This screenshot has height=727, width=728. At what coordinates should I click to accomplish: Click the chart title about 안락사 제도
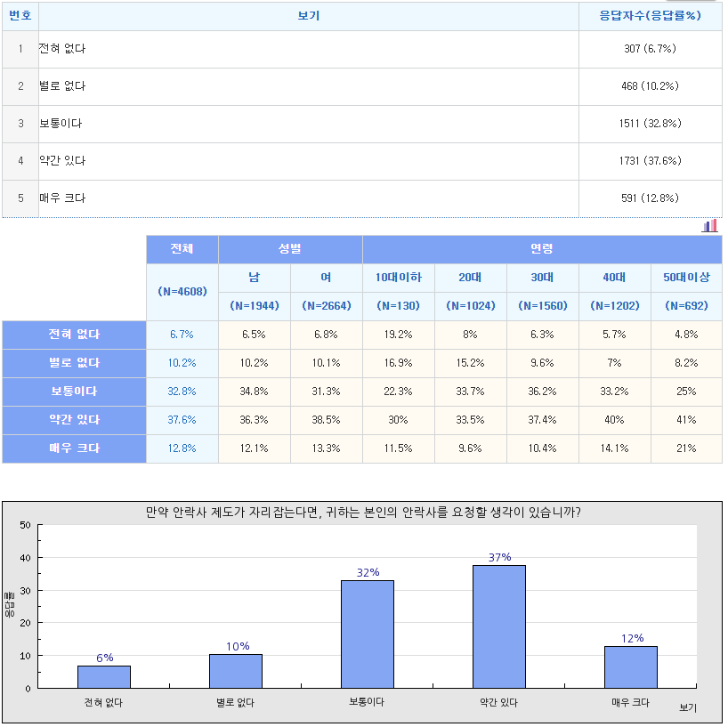click(x=363, y=513)
